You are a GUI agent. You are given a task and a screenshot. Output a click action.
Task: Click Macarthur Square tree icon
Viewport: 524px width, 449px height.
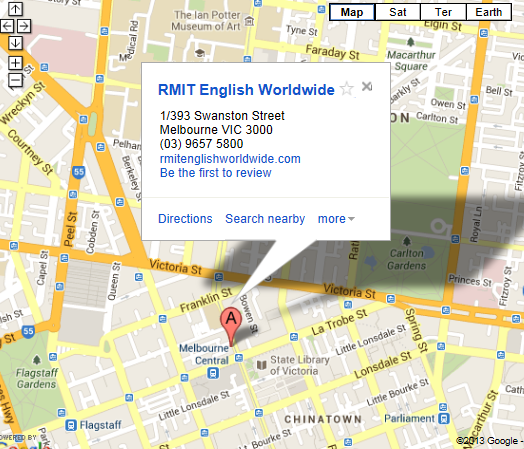pos(411,42)
